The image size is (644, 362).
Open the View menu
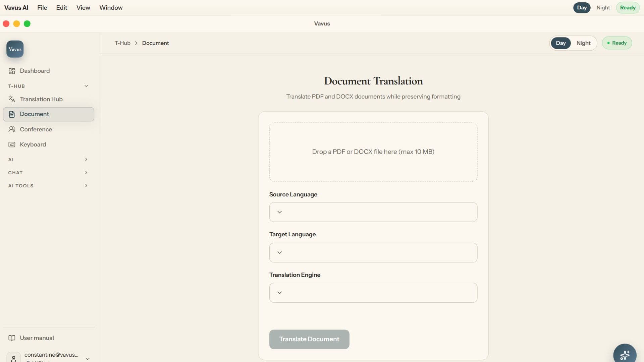[x=83, y=8]
